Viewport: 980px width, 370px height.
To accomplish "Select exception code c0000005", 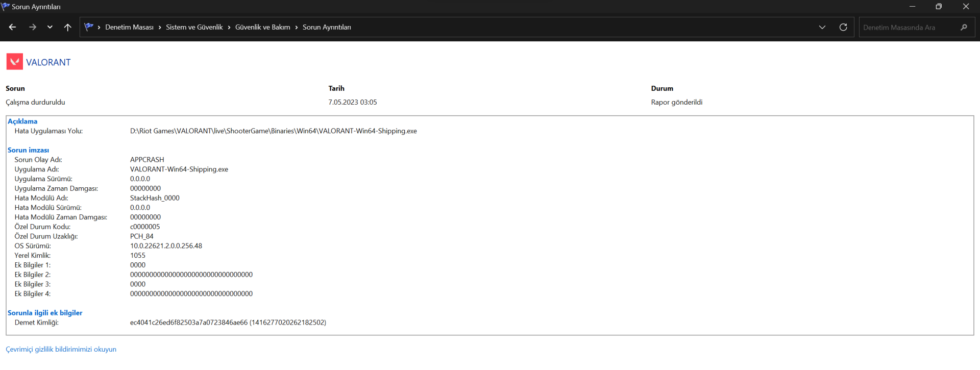I will click(145, 227).
